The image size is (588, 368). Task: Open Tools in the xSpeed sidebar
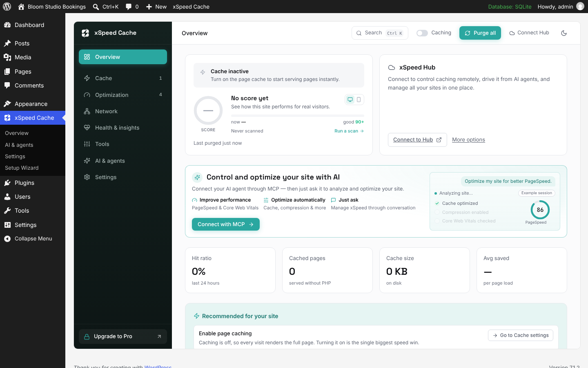click(x=123, y=144)
